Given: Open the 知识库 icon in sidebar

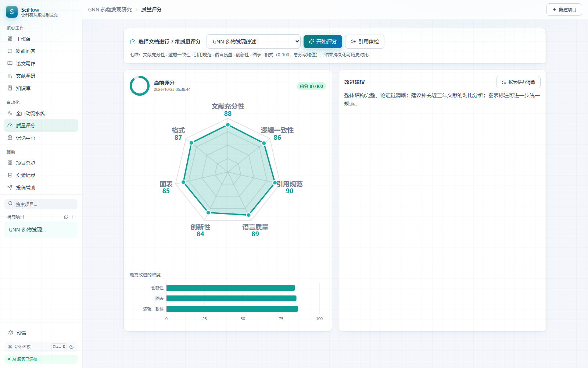Looking at the screenshot, I should point(10,88).
